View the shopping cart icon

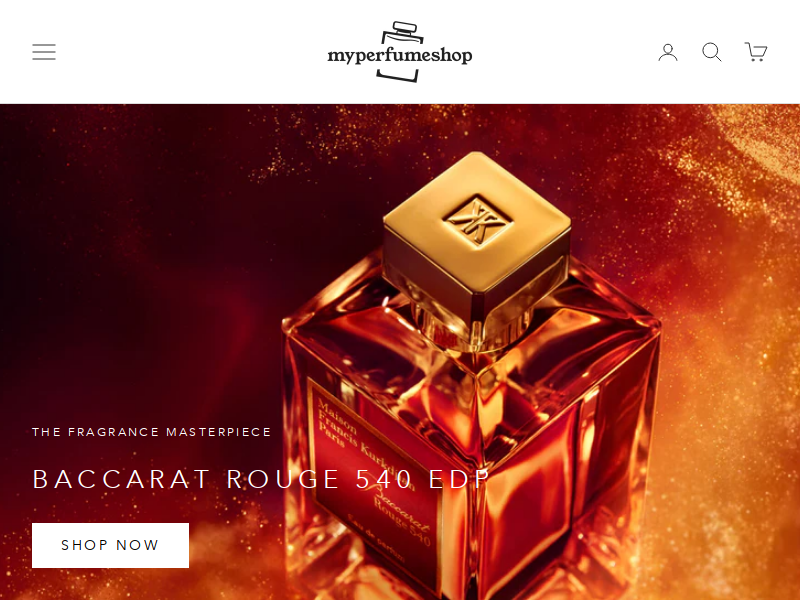[756, 52]
